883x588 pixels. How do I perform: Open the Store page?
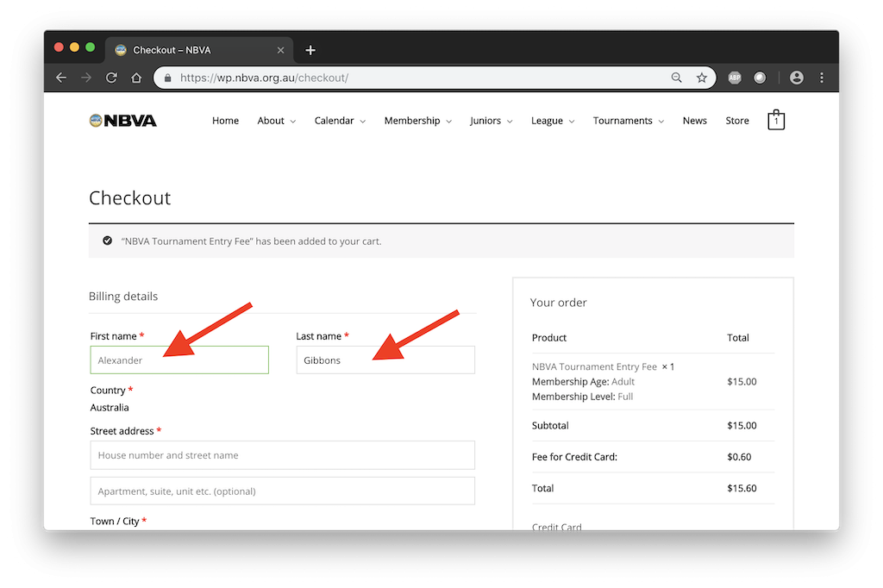coord(737,121)
